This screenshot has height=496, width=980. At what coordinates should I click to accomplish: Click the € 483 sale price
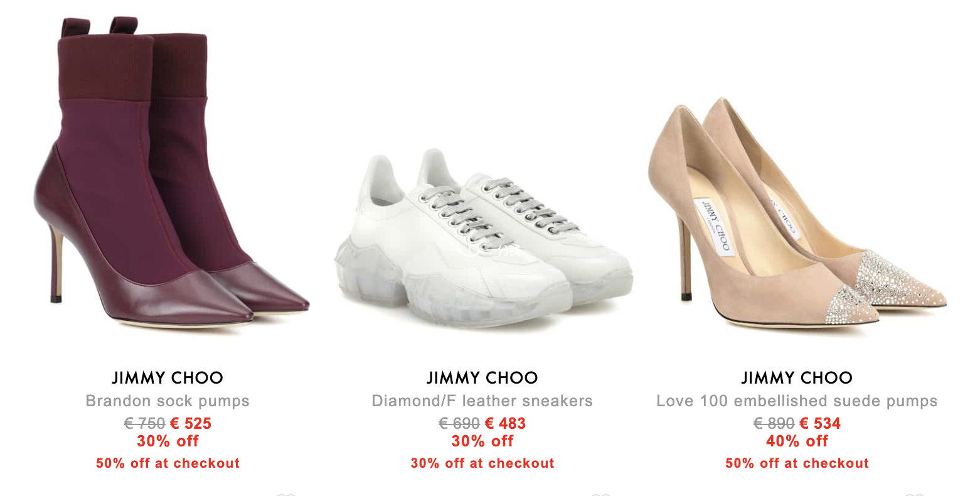pyautogui.click(x=506, y=424)
